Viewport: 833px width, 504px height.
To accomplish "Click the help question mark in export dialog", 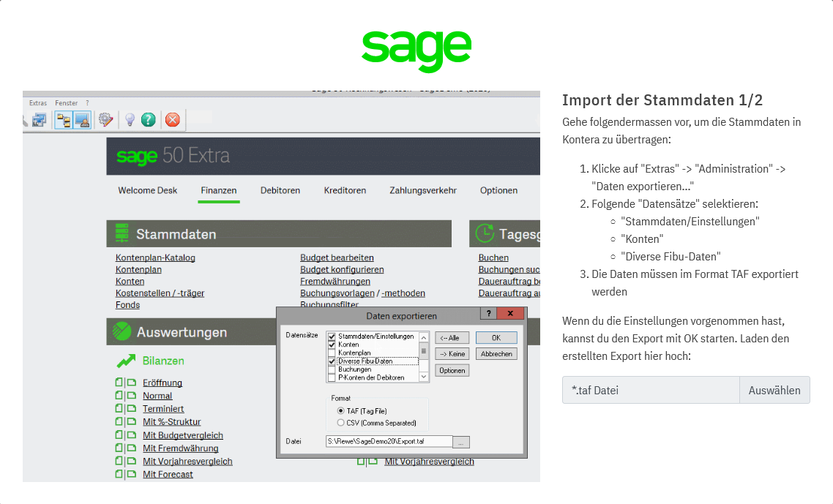I will [489, 313].
